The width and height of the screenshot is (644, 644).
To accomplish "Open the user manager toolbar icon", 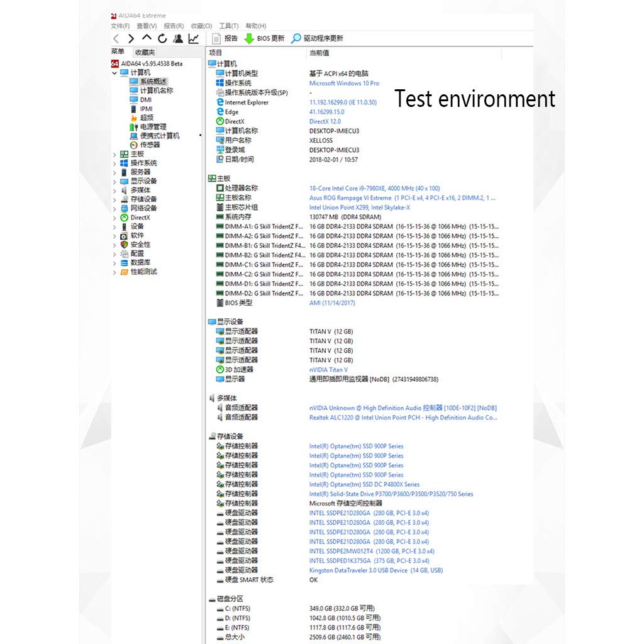I will click(x=178, y=38).
